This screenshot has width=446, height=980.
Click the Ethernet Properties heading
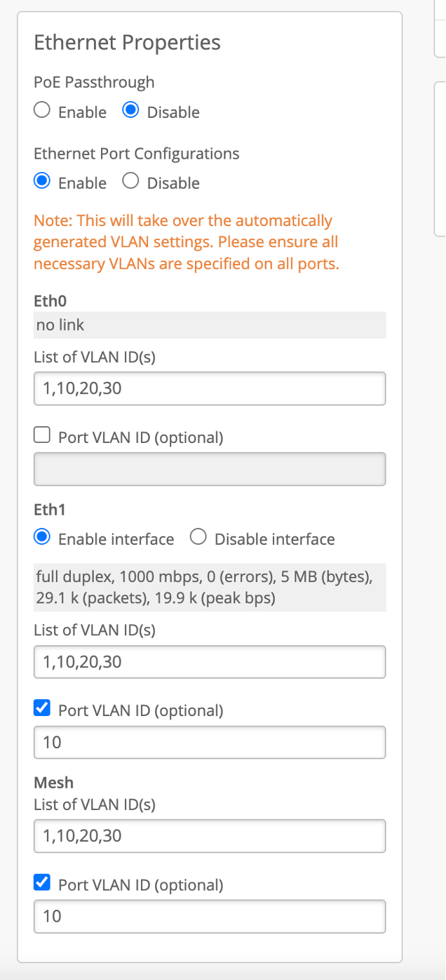(127, 43)
